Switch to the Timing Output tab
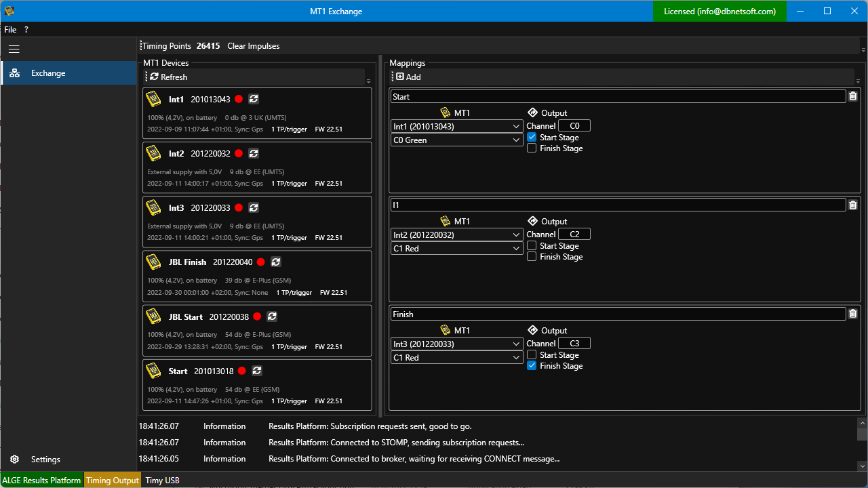This screenshot has width=868, height=488. click(x=113, y=480)
